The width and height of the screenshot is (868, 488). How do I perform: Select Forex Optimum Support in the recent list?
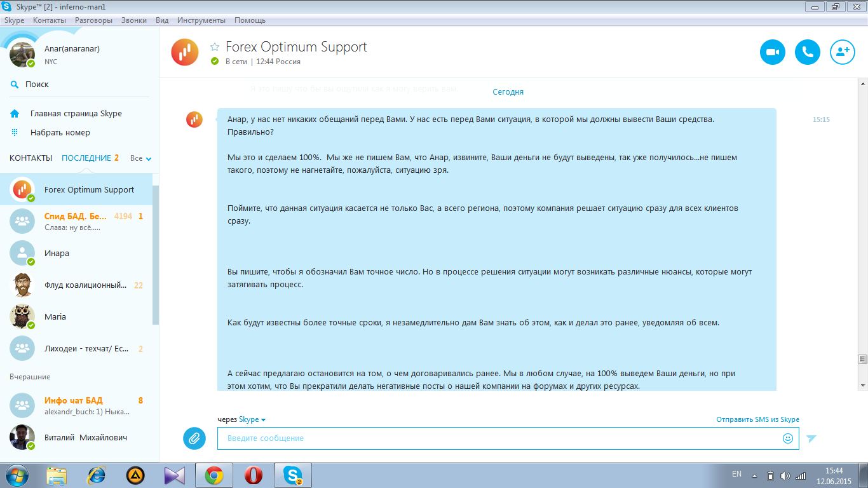[76, 189]
